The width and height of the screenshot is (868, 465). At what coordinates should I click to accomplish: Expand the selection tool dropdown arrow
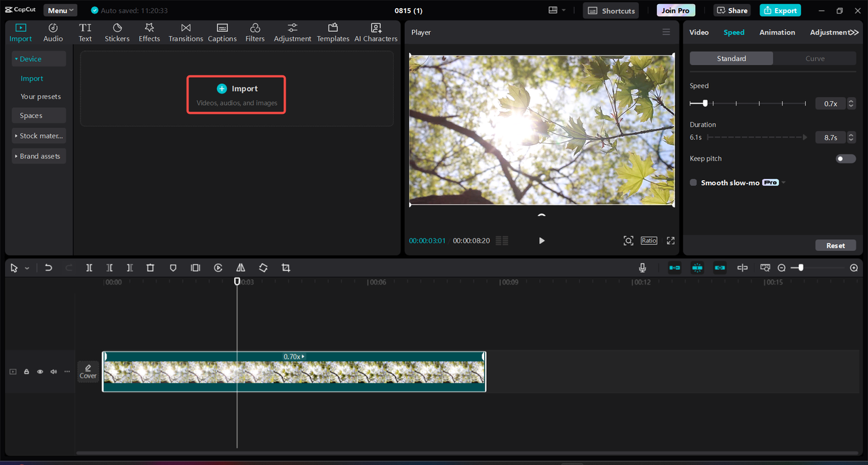point(27,268)
